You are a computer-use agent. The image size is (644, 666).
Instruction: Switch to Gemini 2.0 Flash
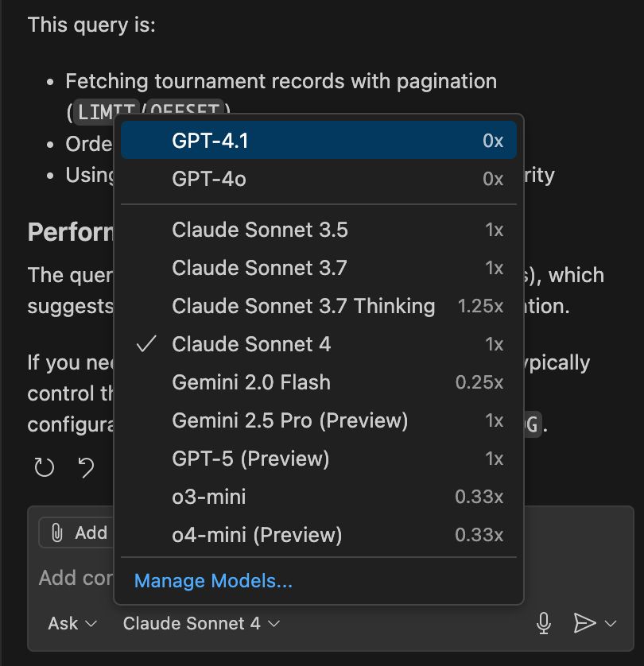(x=319, y=382)
